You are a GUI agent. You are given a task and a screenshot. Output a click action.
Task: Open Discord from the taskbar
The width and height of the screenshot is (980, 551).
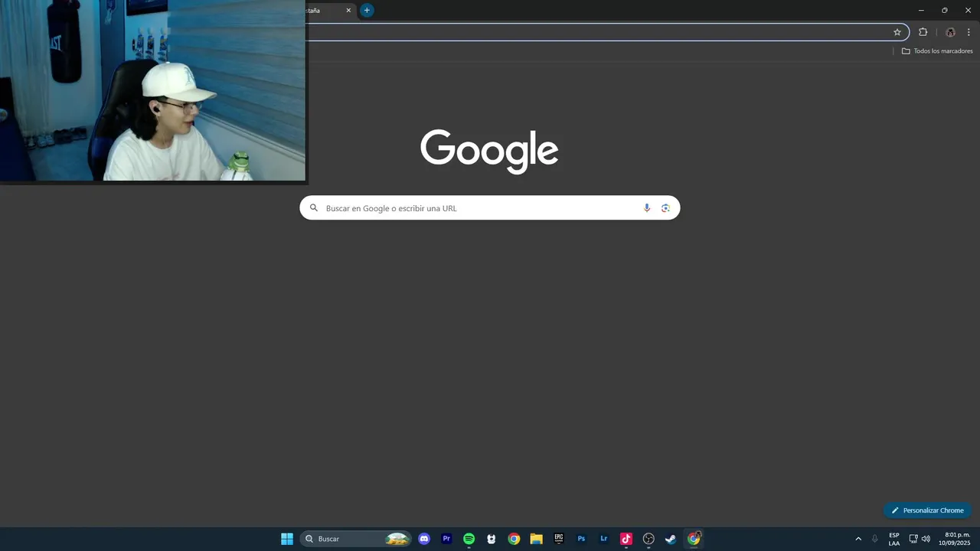[x=424, y=539]
